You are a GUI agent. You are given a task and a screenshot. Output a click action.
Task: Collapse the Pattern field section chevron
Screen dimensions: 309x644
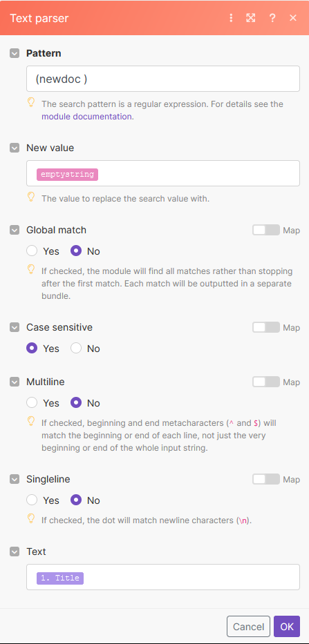[x=15, y=53]
